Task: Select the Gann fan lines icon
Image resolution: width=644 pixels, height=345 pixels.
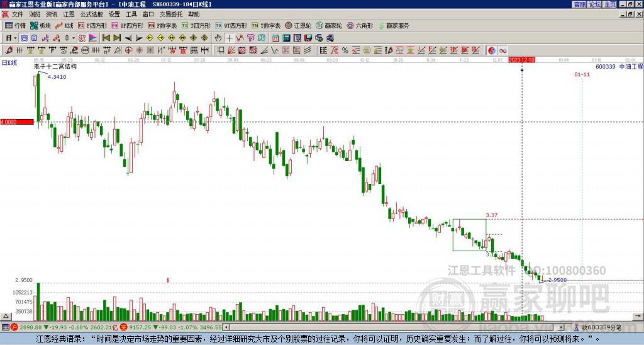Action: pos(231,50)
